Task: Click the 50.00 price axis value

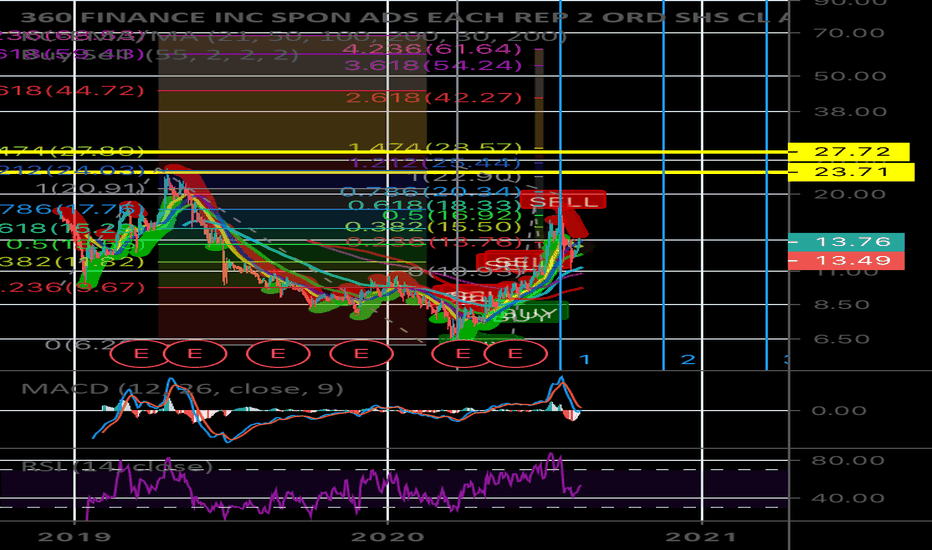Action: point(850,76)
